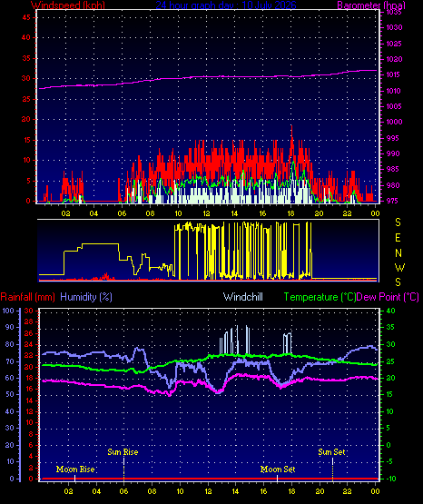423x504 pixels.
Task: Select the 'Temperature (°C)' legend label
Action: pos(320,297)
